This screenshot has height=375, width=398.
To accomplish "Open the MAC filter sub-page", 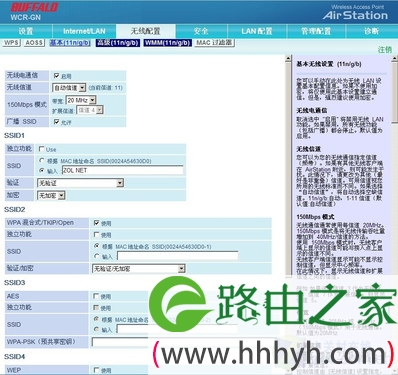I will [x=215, y=43].
